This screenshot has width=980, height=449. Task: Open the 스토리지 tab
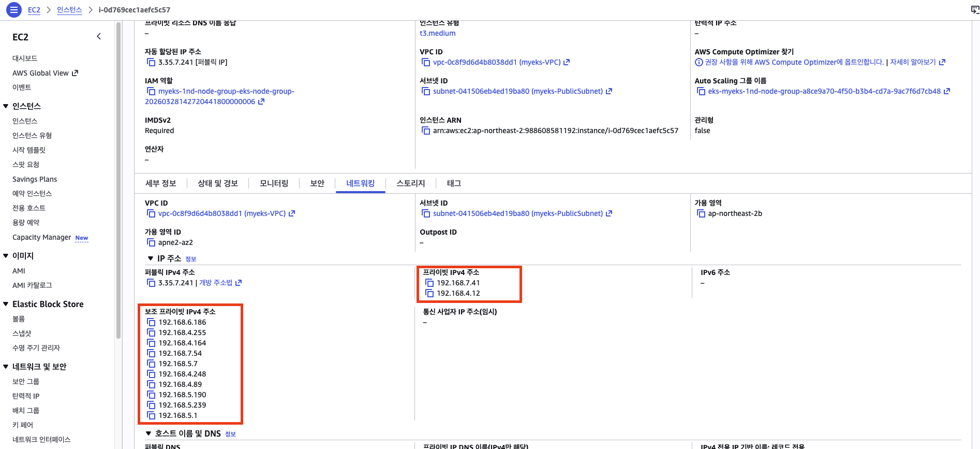(411, 183)
